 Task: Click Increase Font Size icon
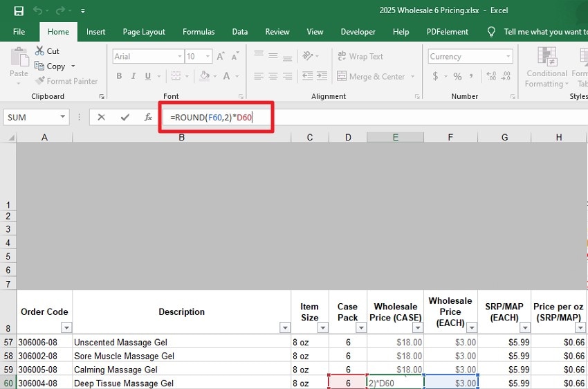click(221, 57)
